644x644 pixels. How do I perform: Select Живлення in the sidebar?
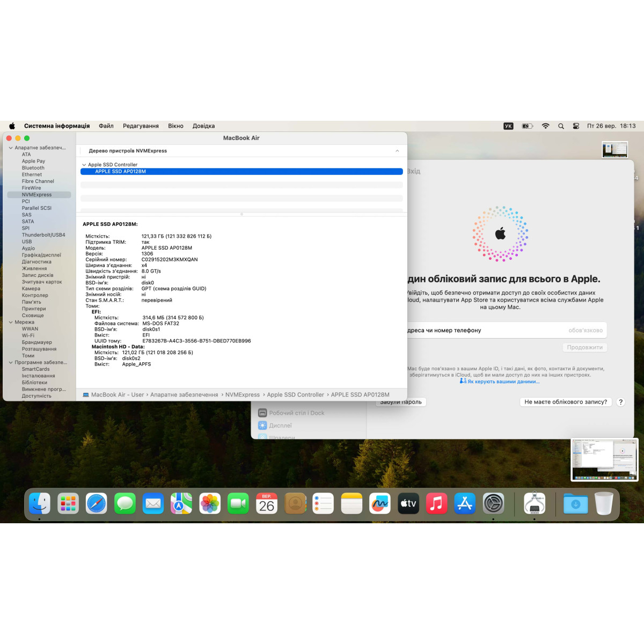pyautogui.click(x=34, y=268)
